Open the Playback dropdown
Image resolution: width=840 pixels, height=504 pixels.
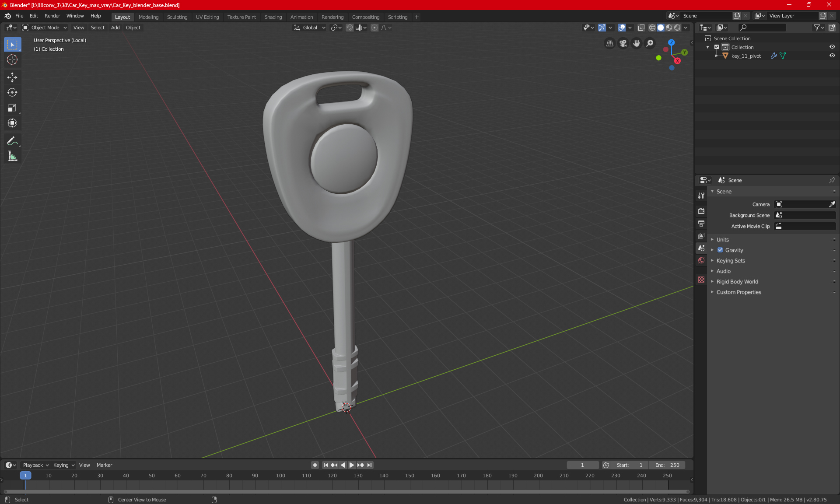click(36, 465)
